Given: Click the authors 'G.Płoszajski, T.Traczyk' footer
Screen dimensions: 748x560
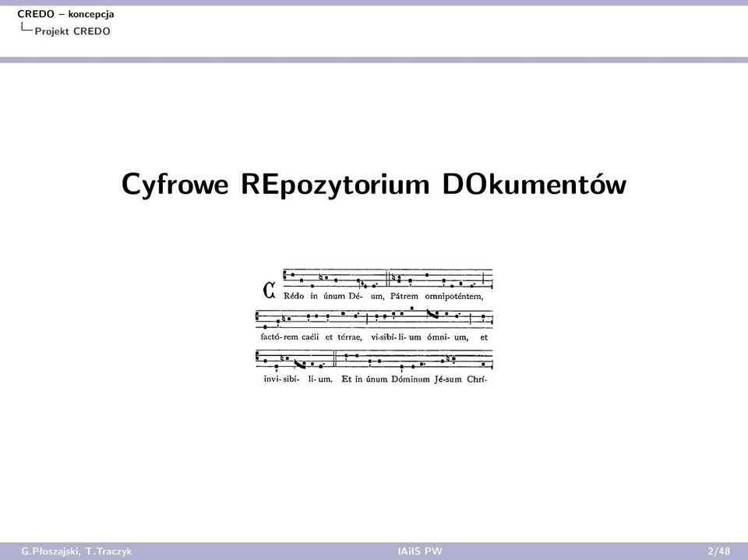Looking at the screenshot, I should coord(77,551).
